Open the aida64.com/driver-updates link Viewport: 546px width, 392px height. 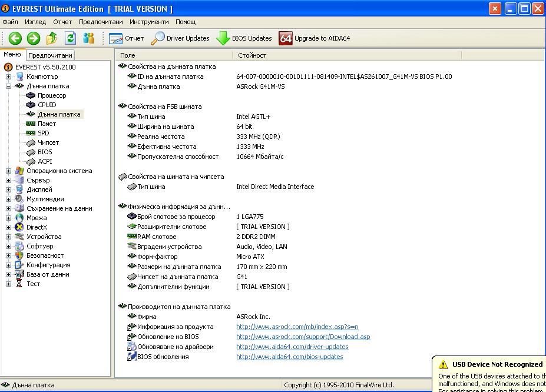pos(292,347)
